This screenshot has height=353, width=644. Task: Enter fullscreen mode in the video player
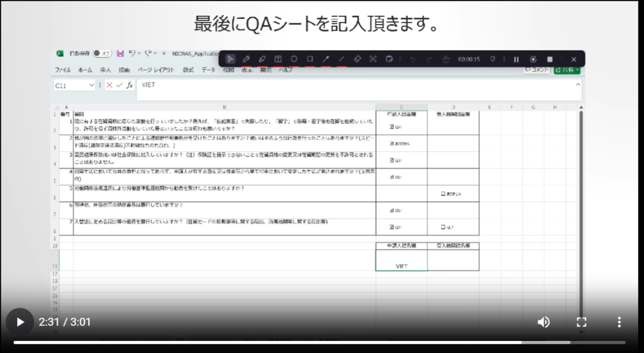581,322
